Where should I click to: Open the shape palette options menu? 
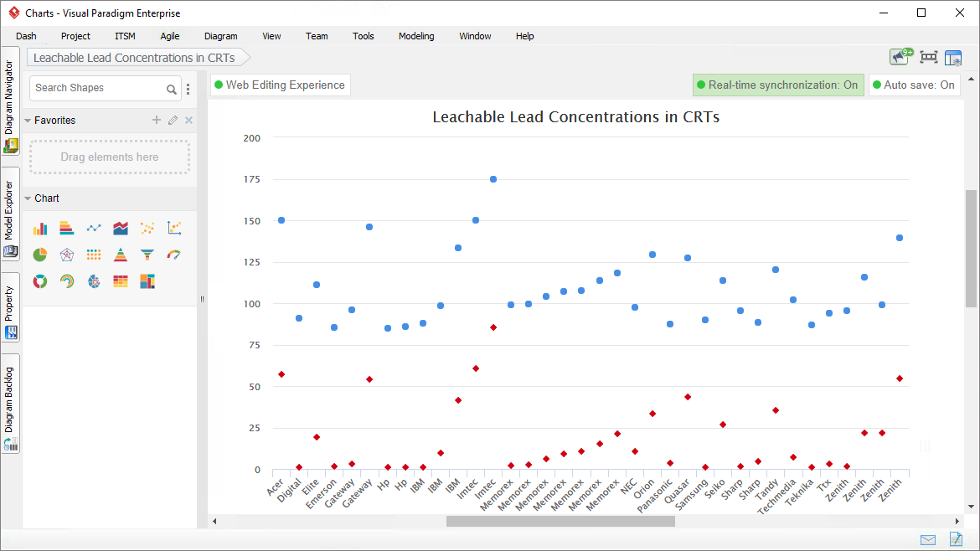(188, 90)
